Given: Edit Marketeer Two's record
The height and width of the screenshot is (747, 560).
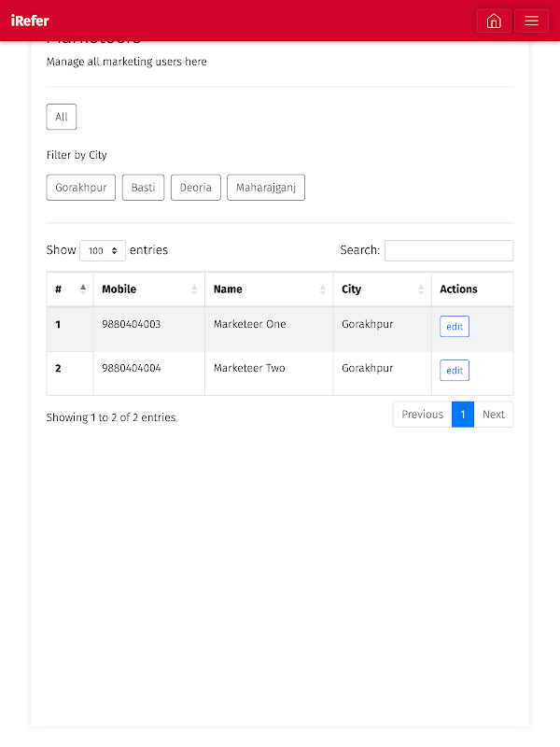Looking at the screenshot, I should 455,371.
